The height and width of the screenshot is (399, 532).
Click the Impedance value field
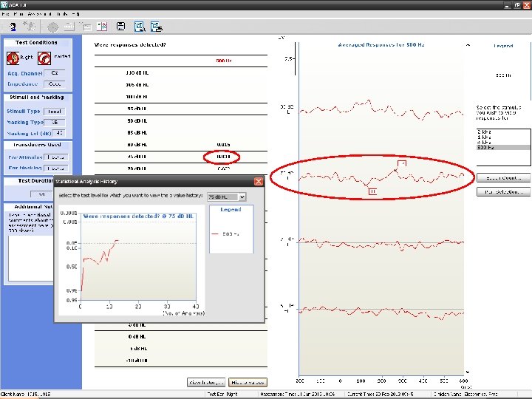pos(54,83)
